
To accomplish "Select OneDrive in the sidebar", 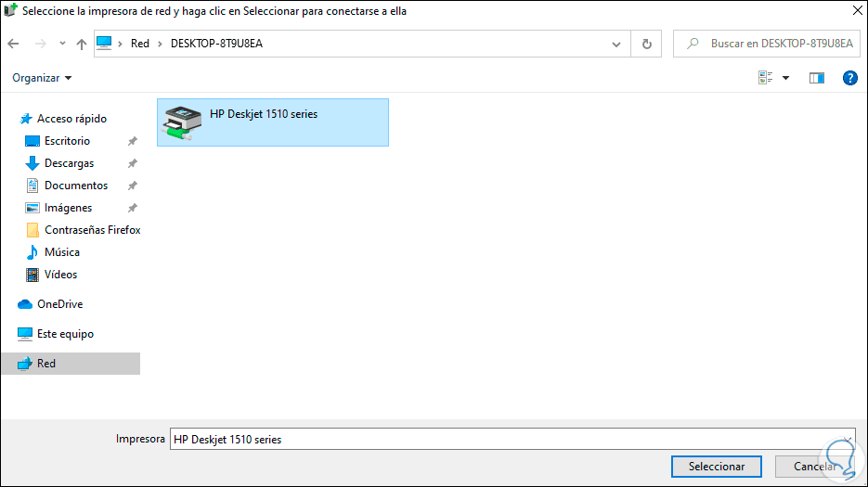I will pos(59,304).
